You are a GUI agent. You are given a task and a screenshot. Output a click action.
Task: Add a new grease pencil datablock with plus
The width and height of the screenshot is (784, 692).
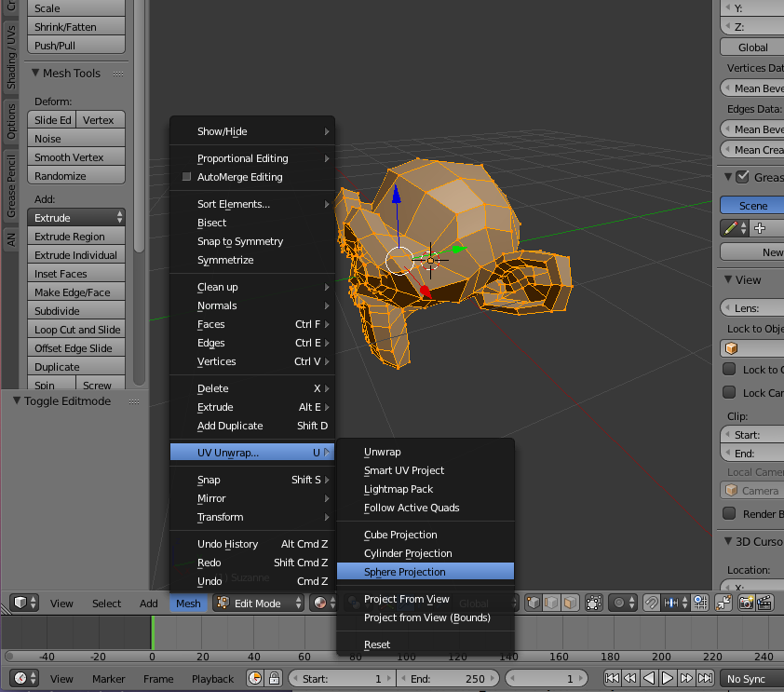(767, 228)
